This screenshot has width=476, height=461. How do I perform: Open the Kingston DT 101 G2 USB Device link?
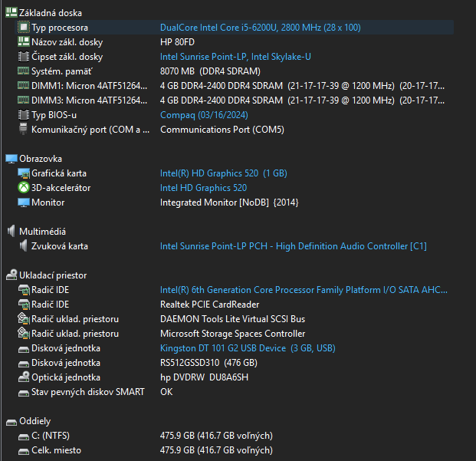click(x=248, y=348)
